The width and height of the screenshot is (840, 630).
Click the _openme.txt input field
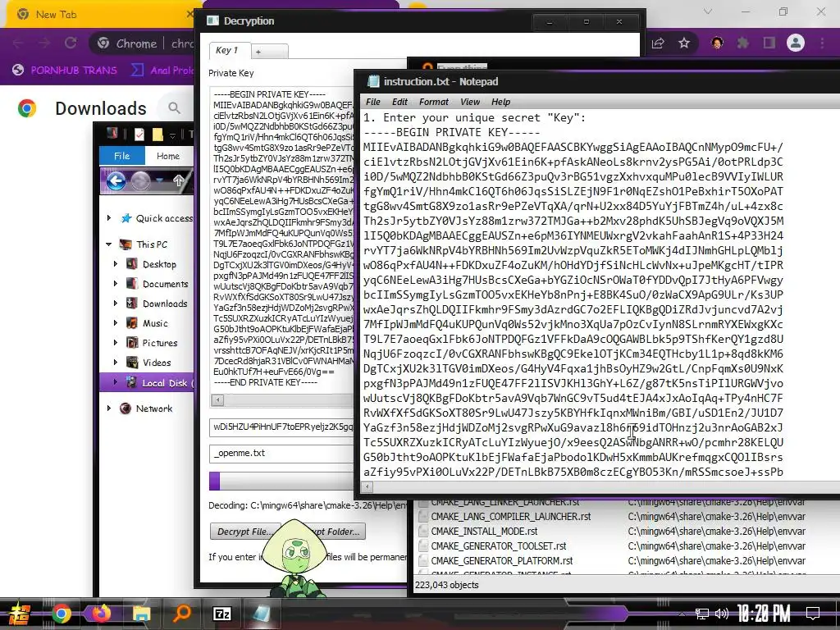pyautogui.click(x=281, y=453)
